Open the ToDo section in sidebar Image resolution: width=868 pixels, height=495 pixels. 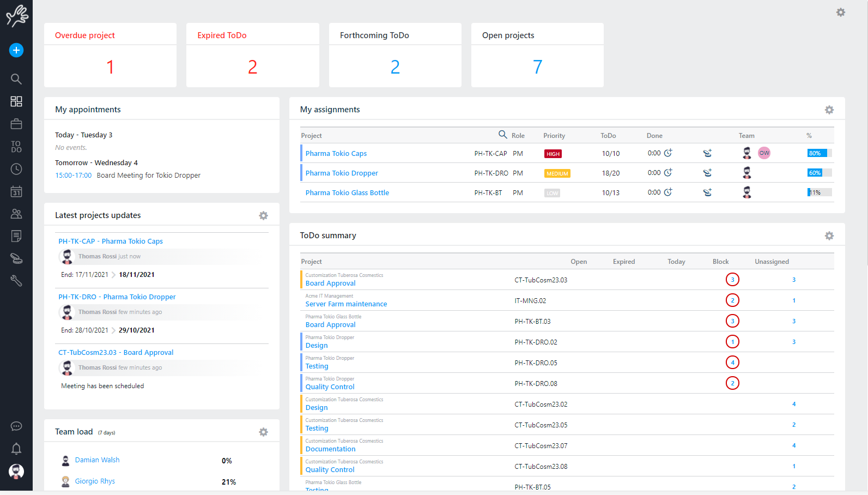pyautogui.click(x=16, y=147)
